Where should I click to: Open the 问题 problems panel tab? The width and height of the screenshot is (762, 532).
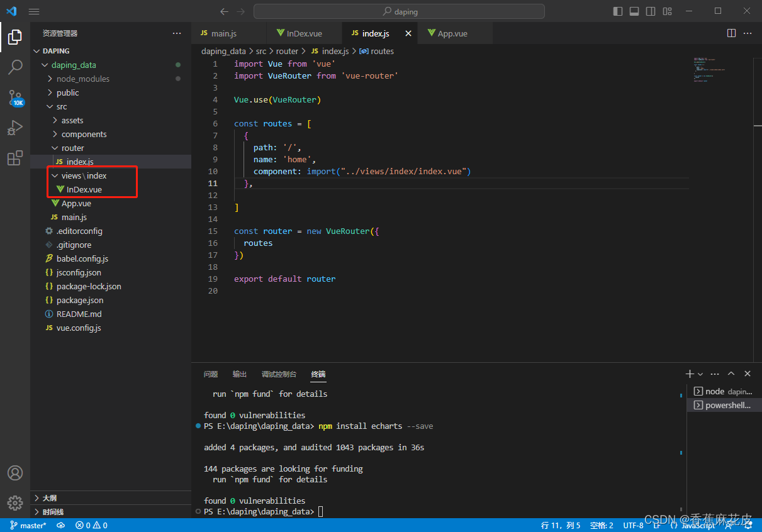tap(211, 374)
